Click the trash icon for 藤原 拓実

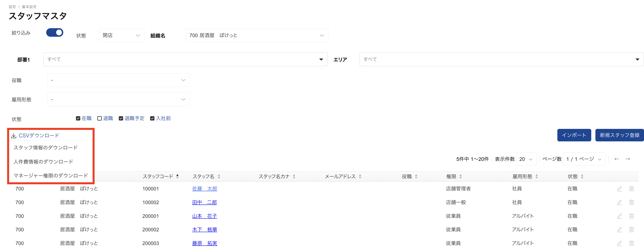[631, 243]
